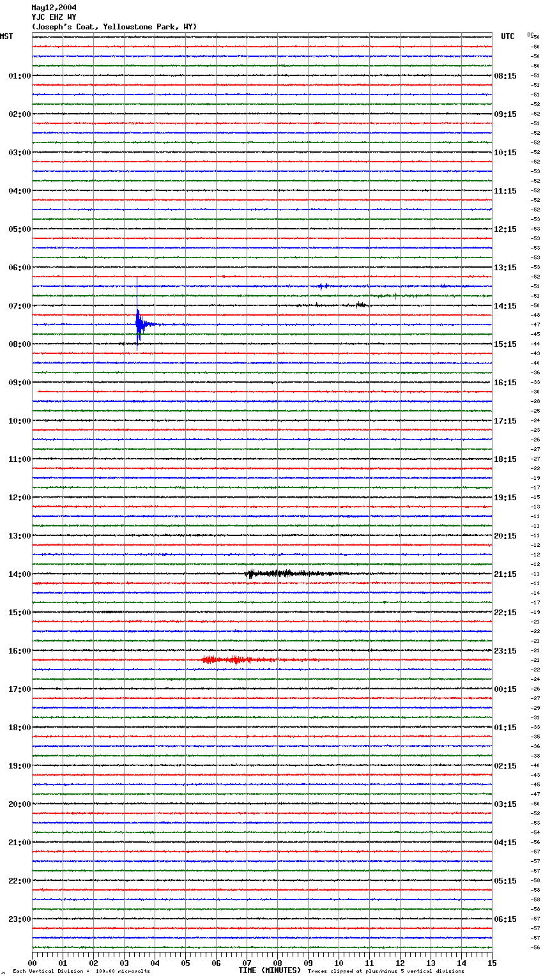543x980 pixels.
Task: Select the 08:00 MST time label
Action: point(19,344)
